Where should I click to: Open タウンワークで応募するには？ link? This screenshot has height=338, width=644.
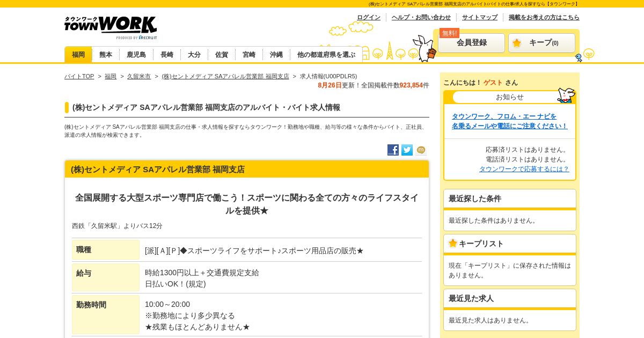tap(524, 169)
